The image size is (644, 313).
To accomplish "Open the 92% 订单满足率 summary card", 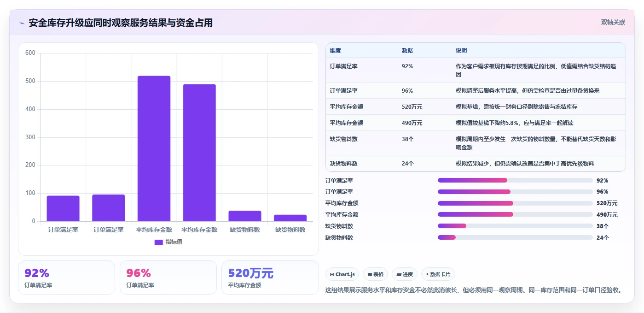I will click(66, 278).
